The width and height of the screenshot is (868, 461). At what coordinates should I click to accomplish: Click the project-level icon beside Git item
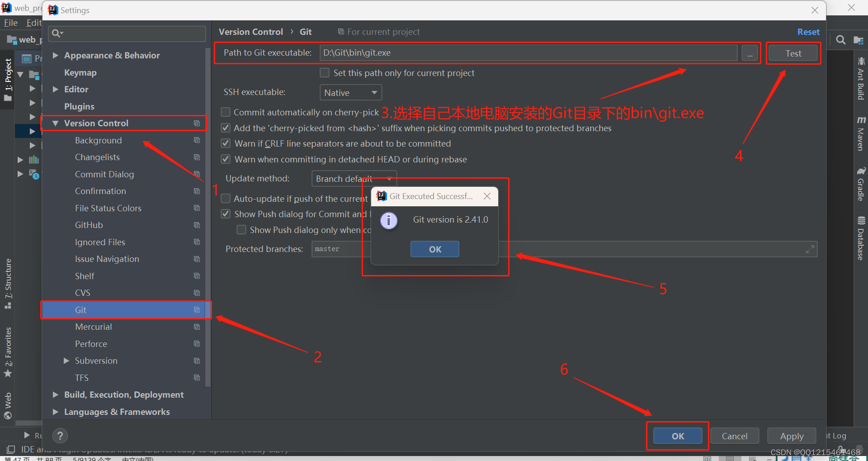click(x=197, y=310)
